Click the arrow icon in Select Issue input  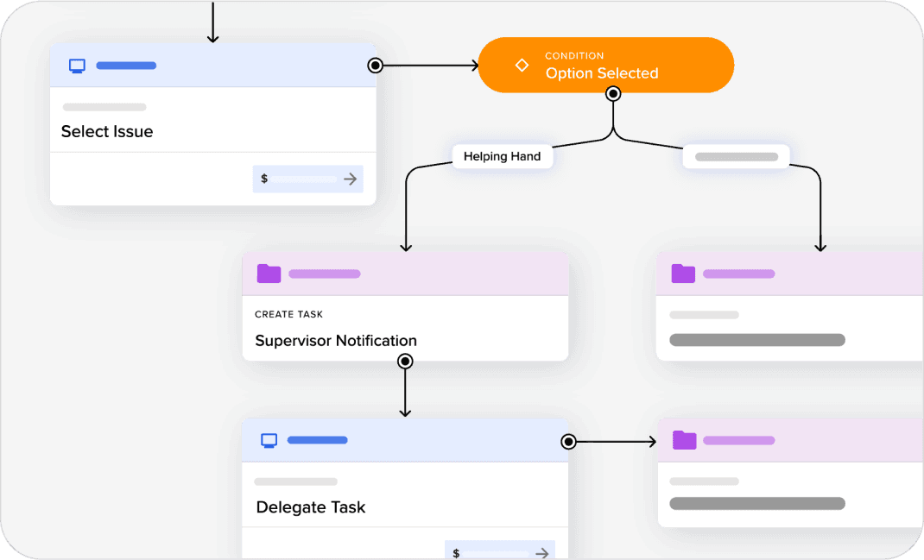coord(350,179)
